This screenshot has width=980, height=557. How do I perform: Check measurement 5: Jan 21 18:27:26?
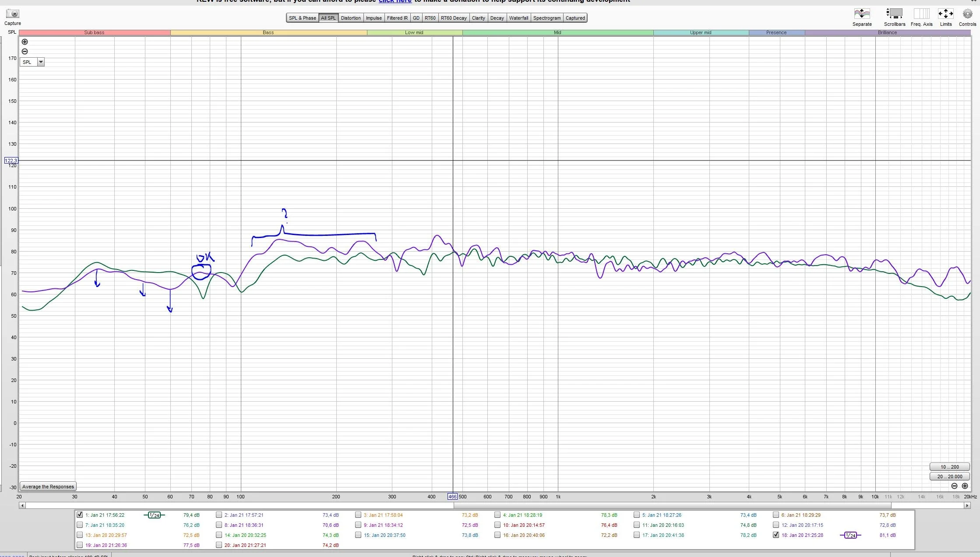637,515
